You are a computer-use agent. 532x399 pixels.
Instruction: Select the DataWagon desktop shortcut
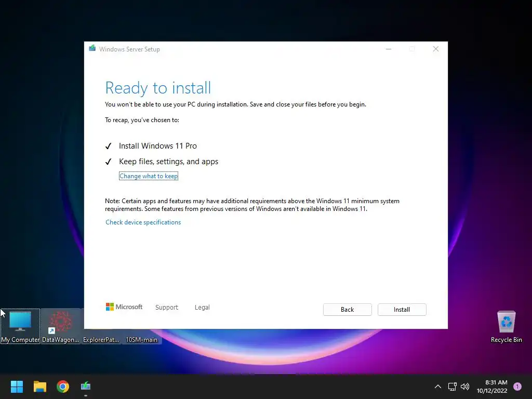pos(60,326)
